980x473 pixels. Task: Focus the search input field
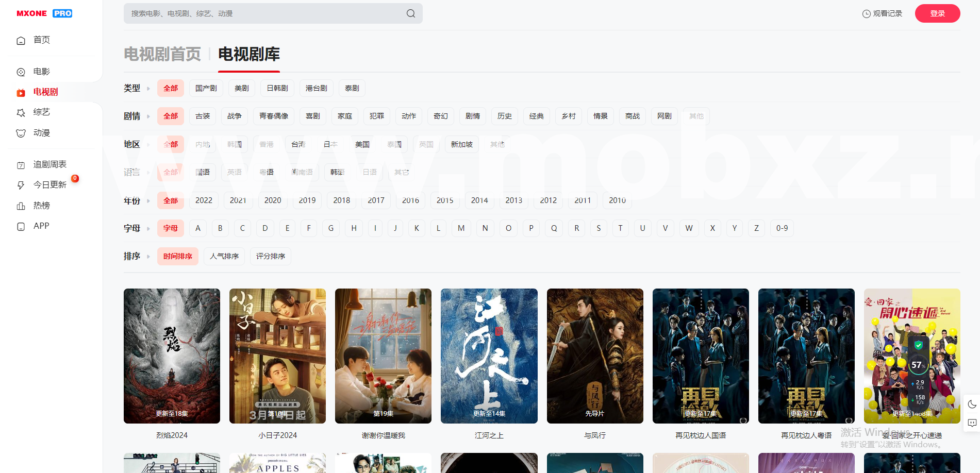pos(273,13)
